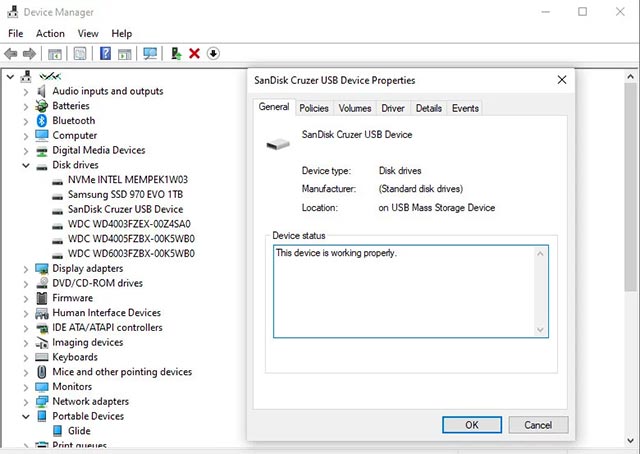Click the Show/Hide Console Tree icon
This screenshot has height=454, width=640.
coord(55,53)
